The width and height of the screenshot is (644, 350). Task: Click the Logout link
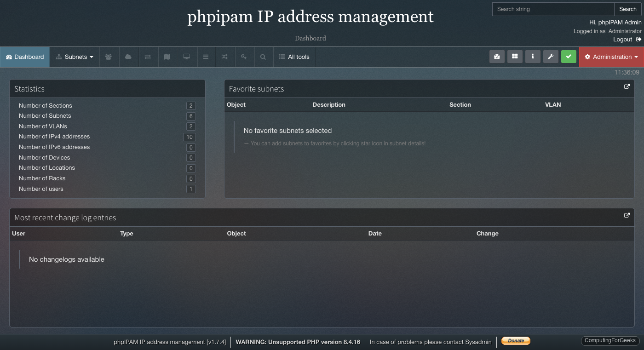coord(622,39)
